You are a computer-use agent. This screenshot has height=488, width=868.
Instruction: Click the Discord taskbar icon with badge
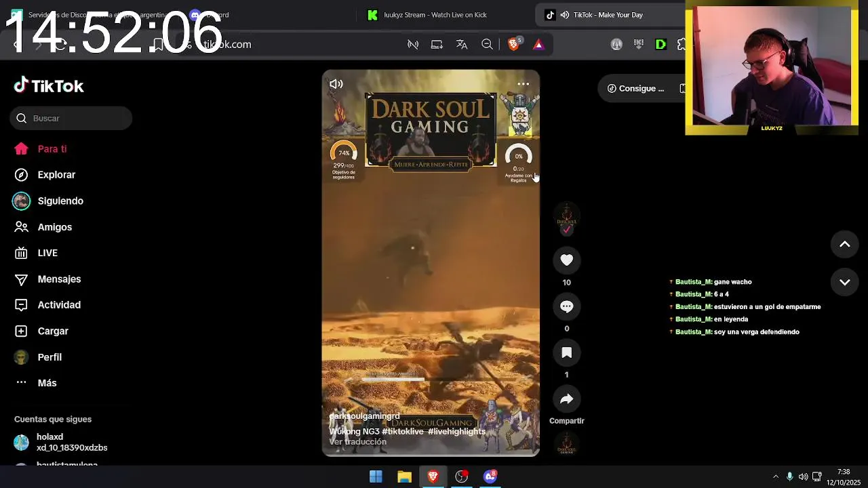tap(490, 476)
